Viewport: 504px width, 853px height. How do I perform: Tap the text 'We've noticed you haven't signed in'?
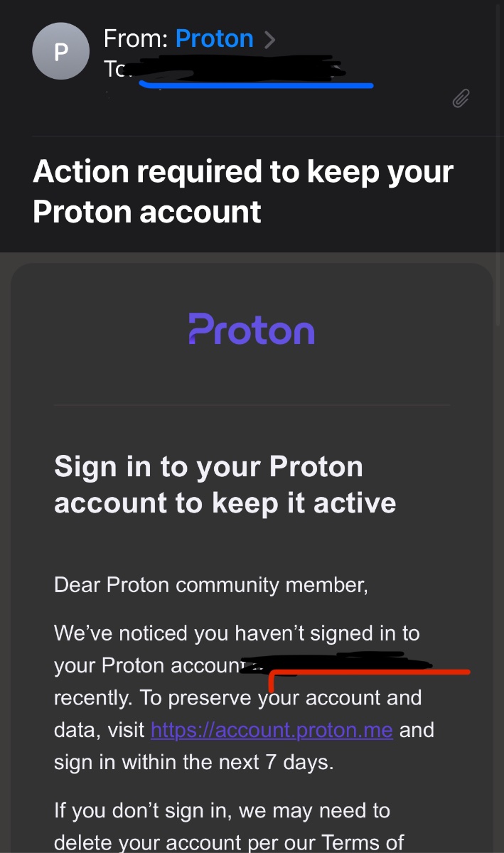(237, 633)
